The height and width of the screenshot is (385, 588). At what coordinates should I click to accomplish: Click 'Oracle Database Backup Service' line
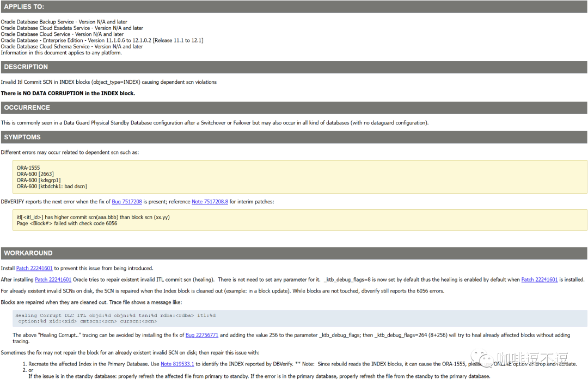[x=64, y=22]
